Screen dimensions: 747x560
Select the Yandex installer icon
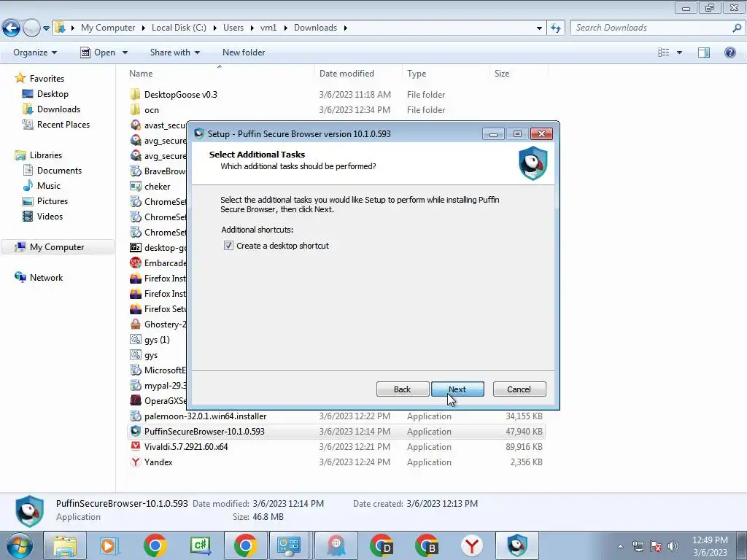point(136,462)
